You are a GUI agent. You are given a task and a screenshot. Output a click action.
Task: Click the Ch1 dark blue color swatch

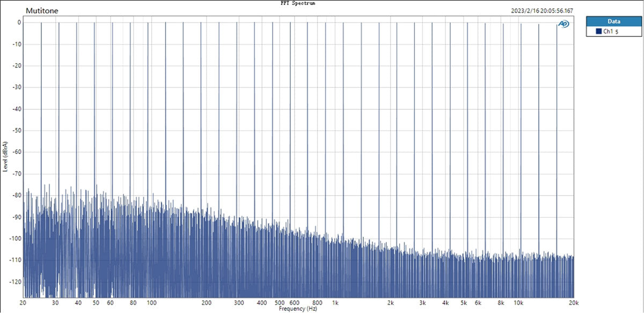598,32
